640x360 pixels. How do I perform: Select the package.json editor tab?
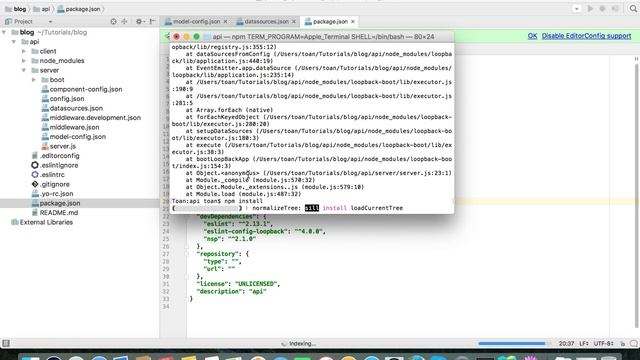330,22
